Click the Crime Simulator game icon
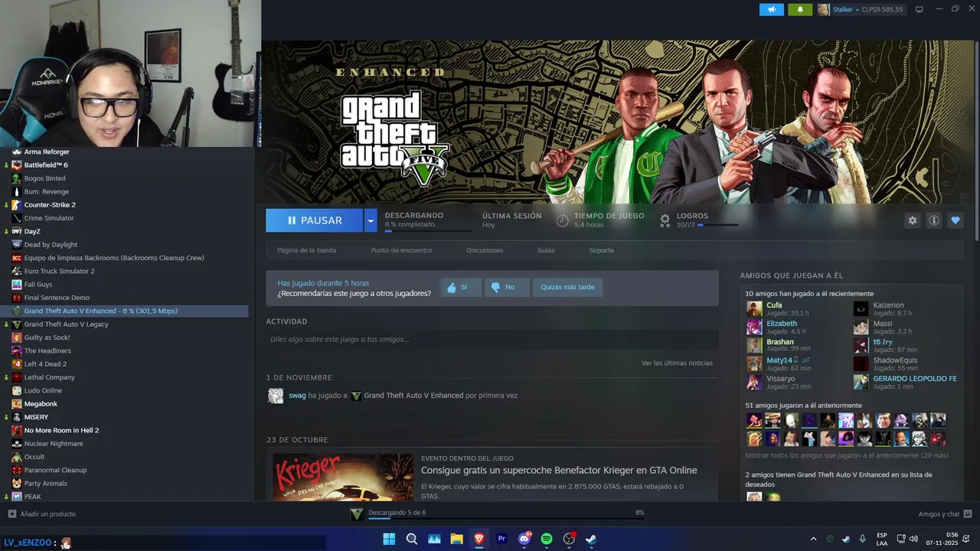Viewport: 980px width, 551px height. click(17, 218)
